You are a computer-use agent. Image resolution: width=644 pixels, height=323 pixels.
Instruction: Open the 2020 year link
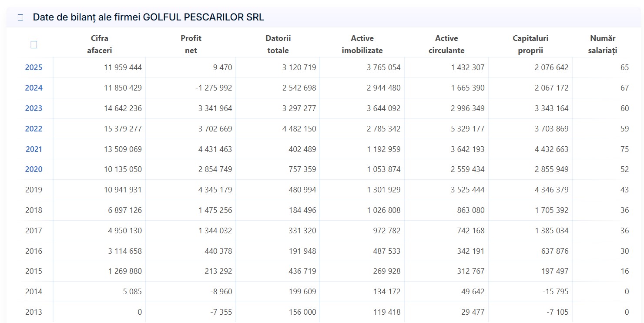[34, 169]
